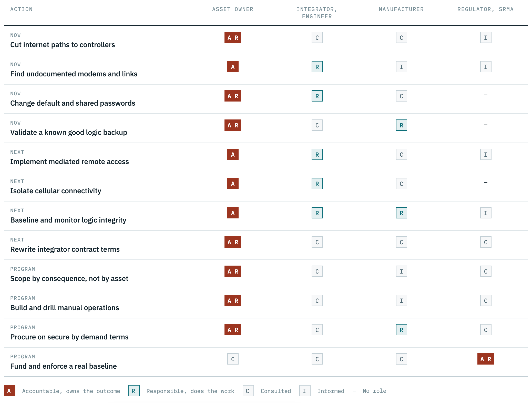Click 'Responsible, does the work' legend text
The image size is (532, 403).
pyautogui.click(x=190, y=391)
